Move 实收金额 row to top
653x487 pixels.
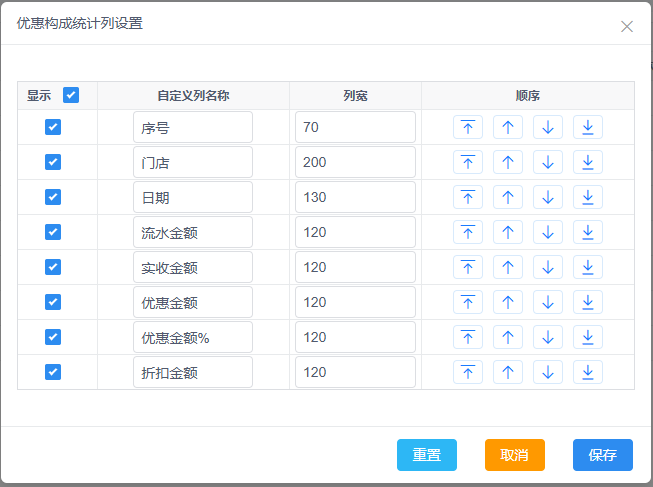tap(468, 267)
